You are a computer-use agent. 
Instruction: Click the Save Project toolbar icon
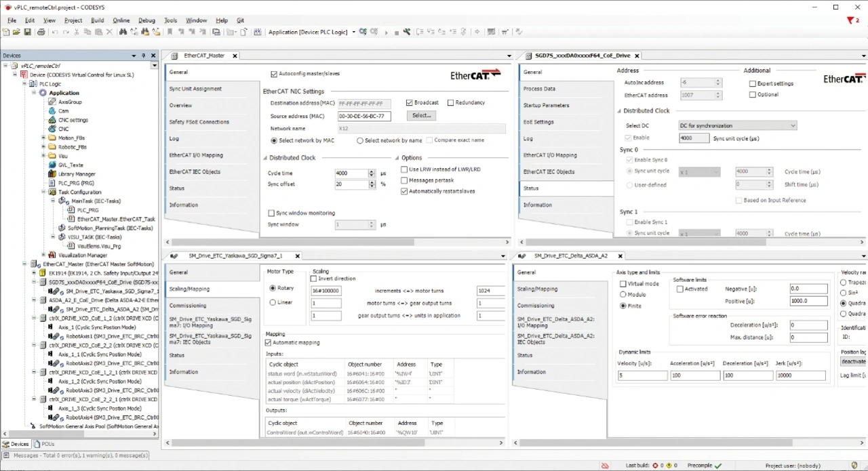coord(28,32)
